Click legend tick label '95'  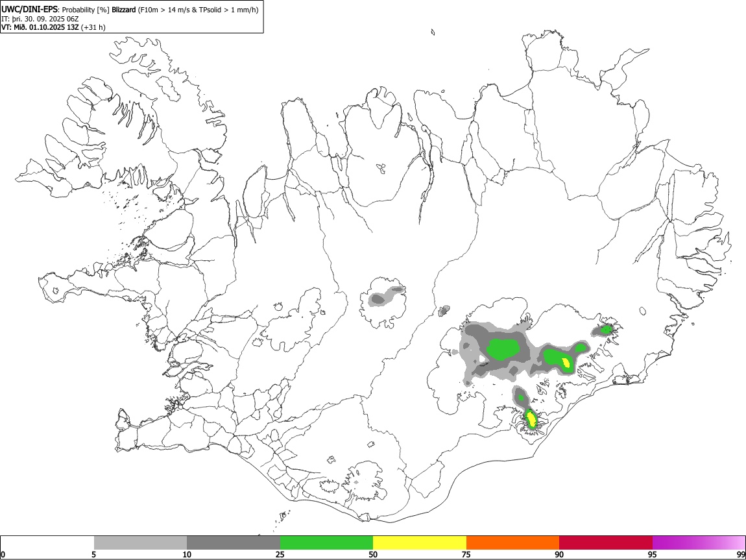pyautogui.click(x=653, y=554)
